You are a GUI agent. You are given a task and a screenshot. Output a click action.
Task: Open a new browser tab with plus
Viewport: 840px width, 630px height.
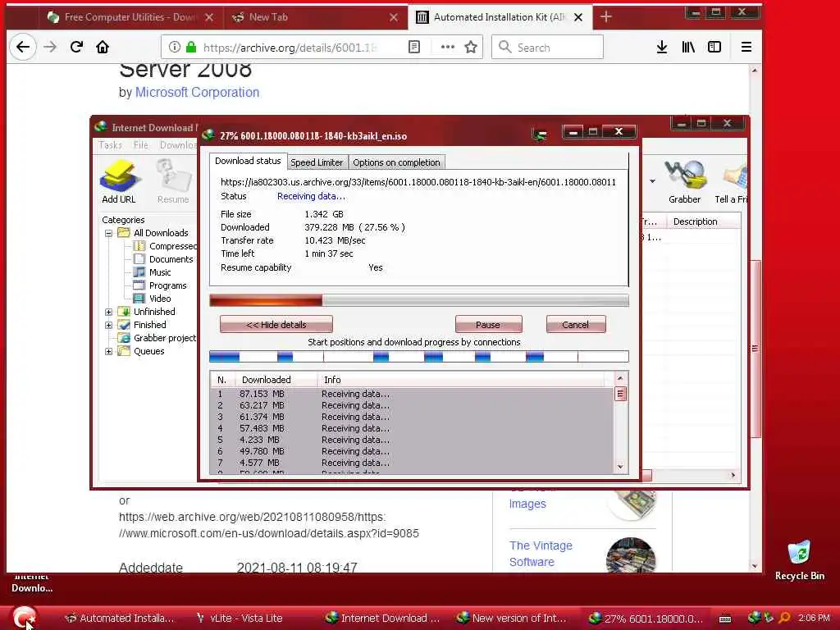click(x=606, y=17)
